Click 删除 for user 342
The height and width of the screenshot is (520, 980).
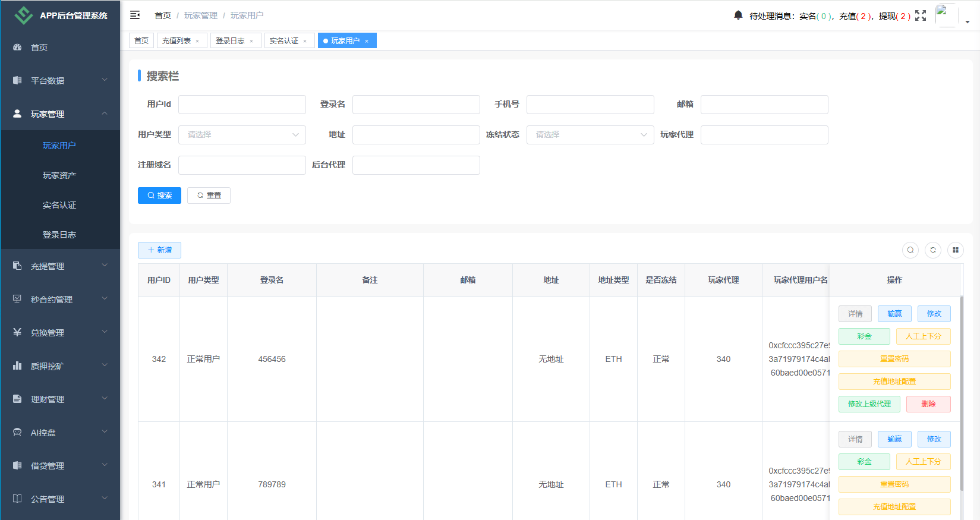coord(928,404)
